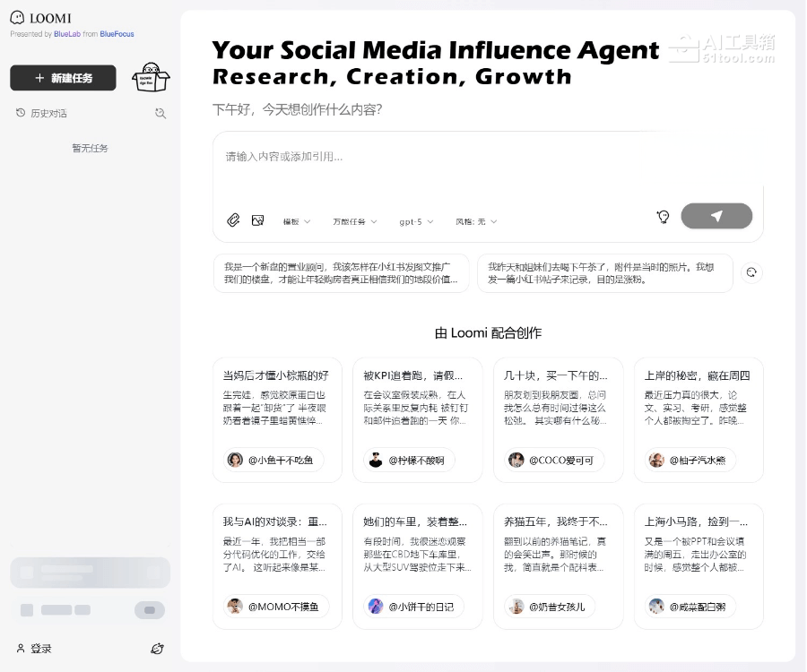Screen dimensions: 807x672
Task: Click the image upload icon
Action: [x=258, y=220]
